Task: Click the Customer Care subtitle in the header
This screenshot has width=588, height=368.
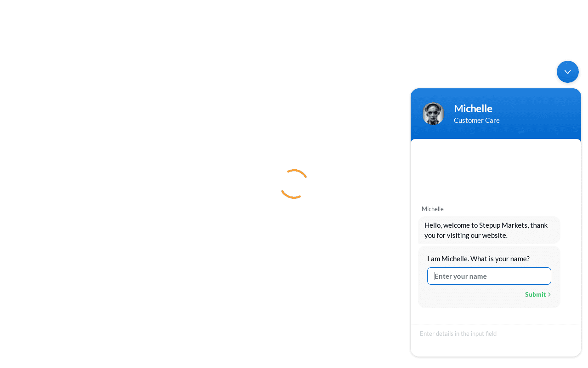Action: (x=477, y=121)
